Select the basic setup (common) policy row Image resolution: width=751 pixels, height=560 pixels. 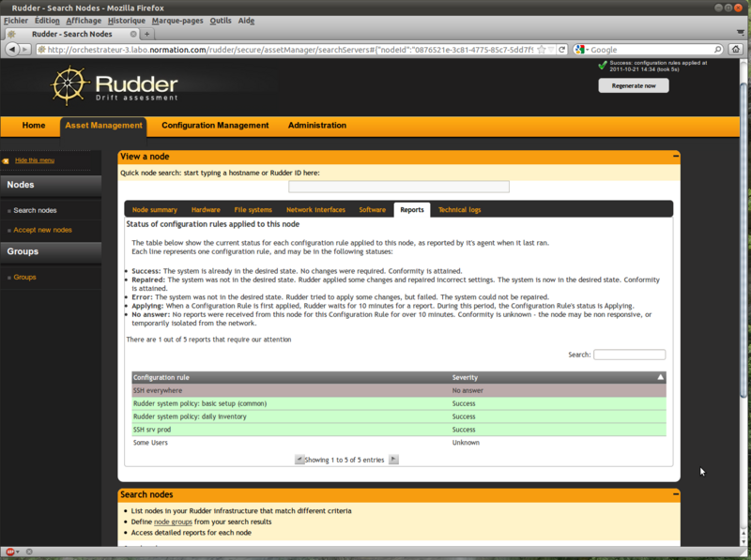pos(399,403)
